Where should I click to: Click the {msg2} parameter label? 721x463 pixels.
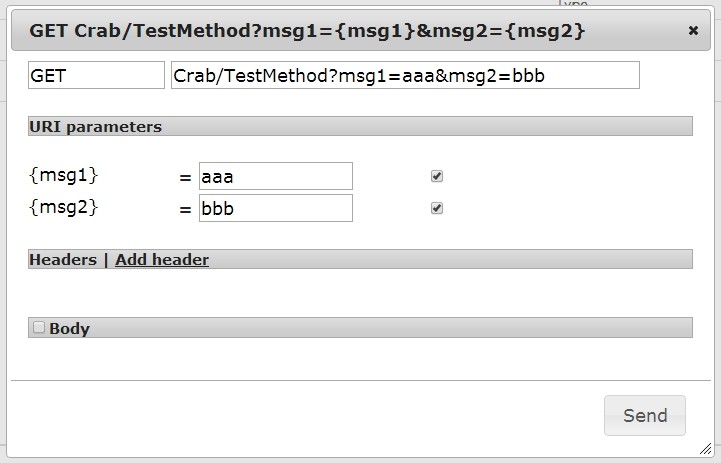(x=63, y=207)
